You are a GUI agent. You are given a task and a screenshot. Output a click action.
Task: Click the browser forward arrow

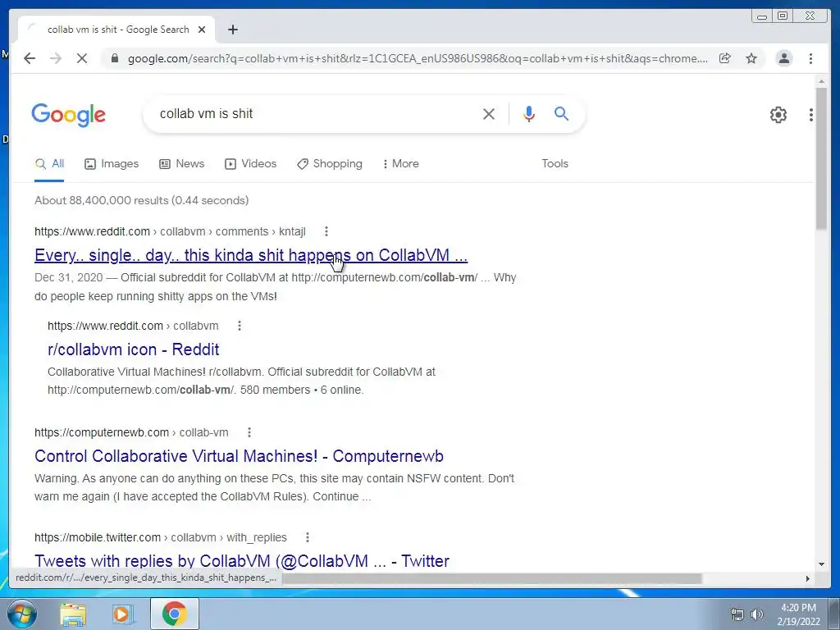pyautogui.click(x=56, y=58)
